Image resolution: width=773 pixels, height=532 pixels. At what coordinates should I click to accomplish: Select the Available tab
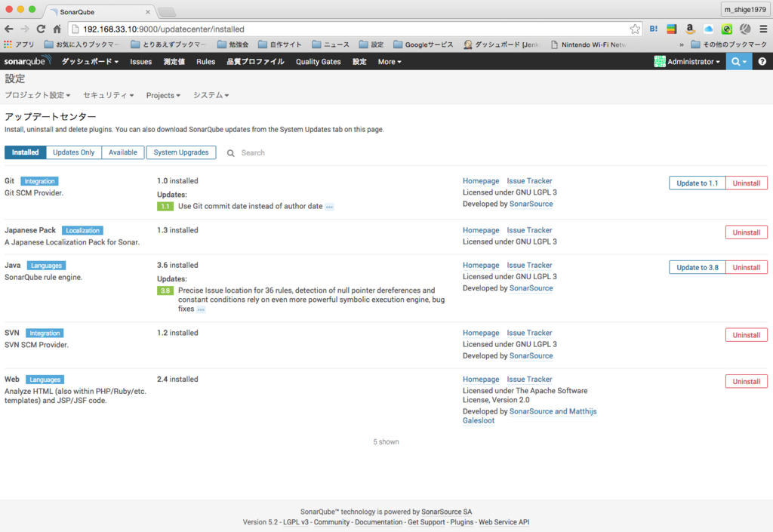123,152
